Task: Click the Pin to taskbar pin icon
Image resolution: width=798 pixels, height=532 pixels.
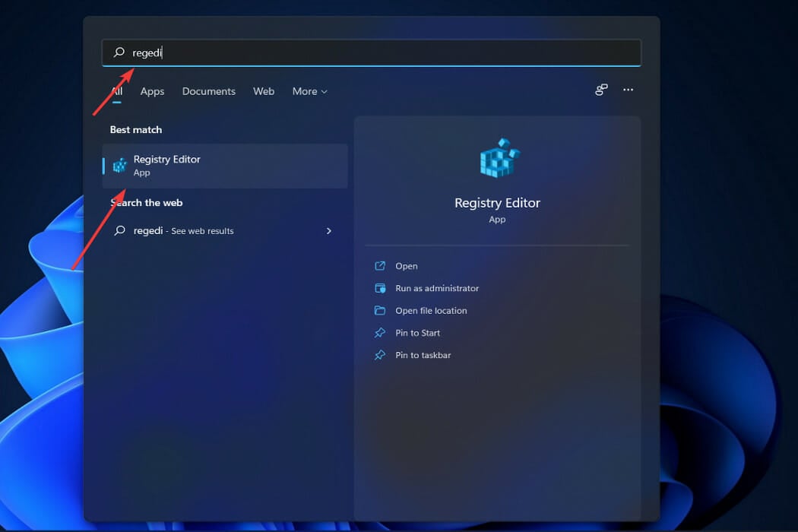Action: [380, 356]
